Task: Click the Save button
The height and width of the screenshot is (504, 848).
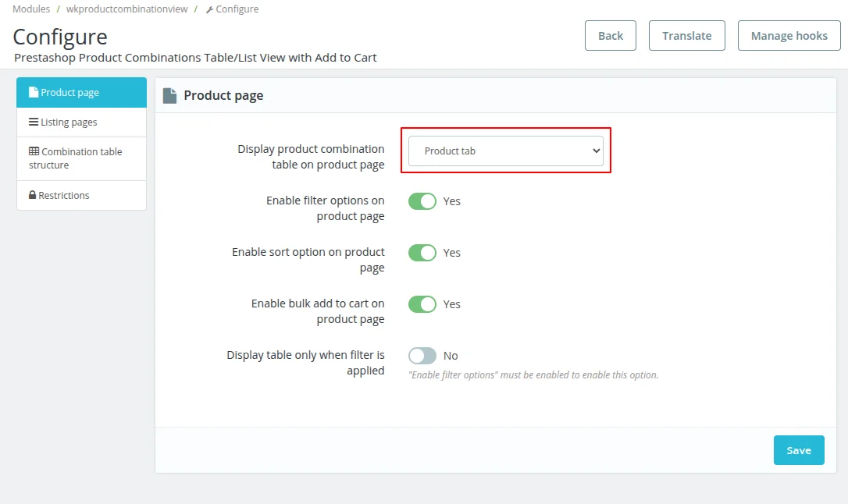Action: (x=799, y=450)
